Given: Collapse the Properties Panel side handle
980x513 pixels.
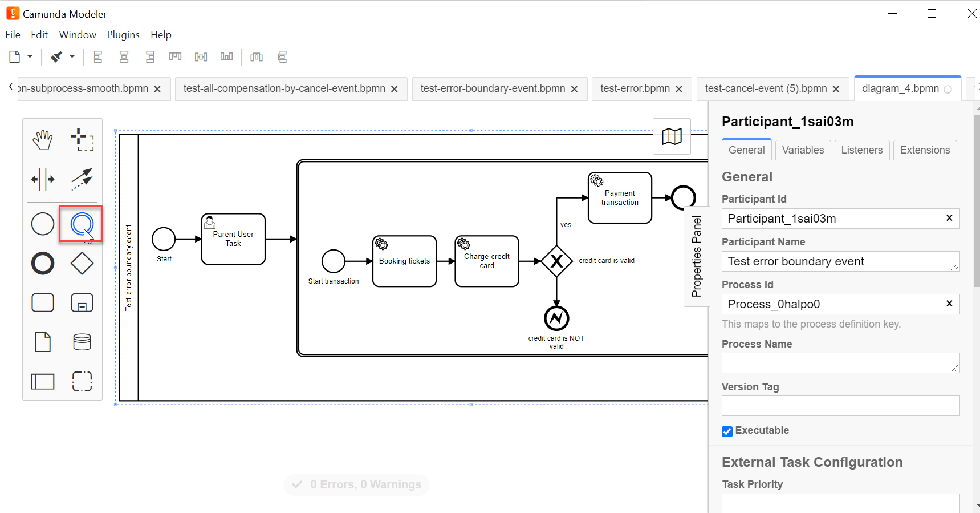Looking at the screenshot, I should point(696,256).
